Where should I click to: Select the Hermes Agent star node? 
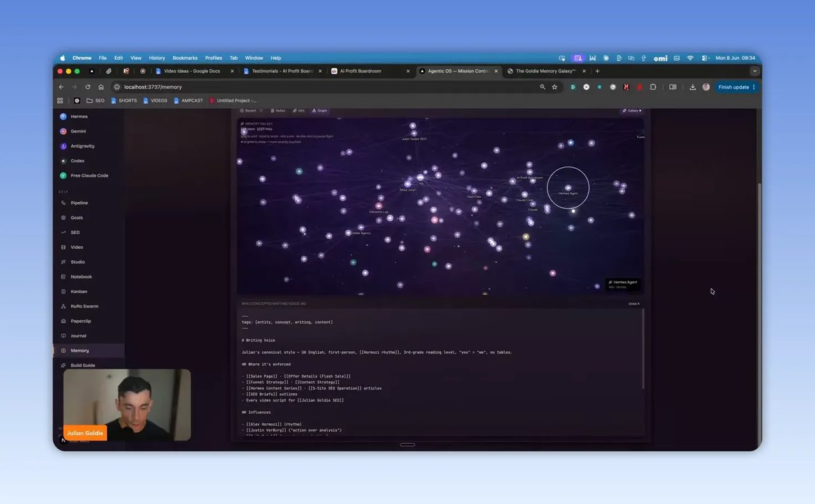point(569,188)
